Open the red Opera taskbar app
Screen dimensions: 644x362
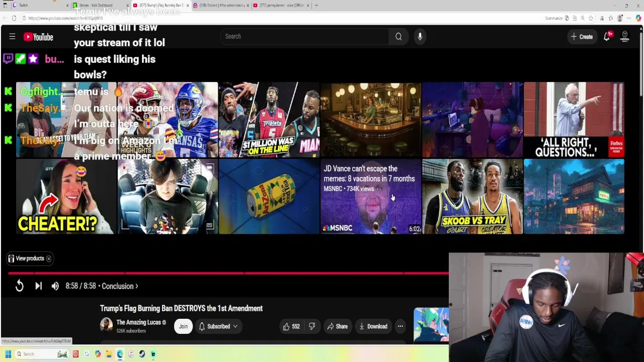(75, 354)
